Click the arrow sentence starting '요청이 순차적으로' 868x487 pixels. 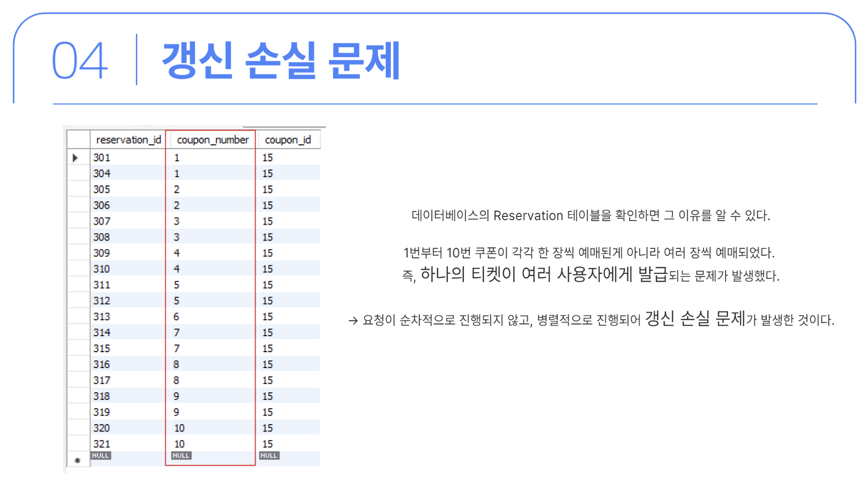[x=591, y=319]
